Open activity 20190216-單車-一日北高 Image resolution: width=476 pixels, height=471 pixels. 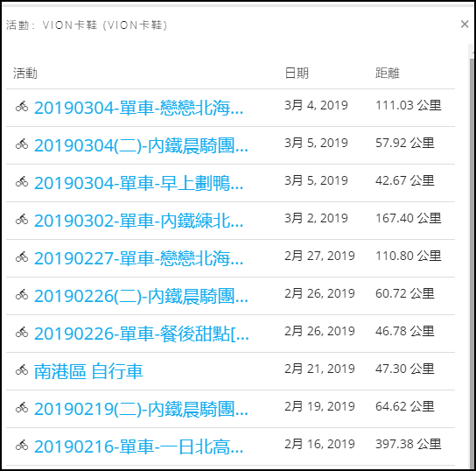(x=139, y=446)
